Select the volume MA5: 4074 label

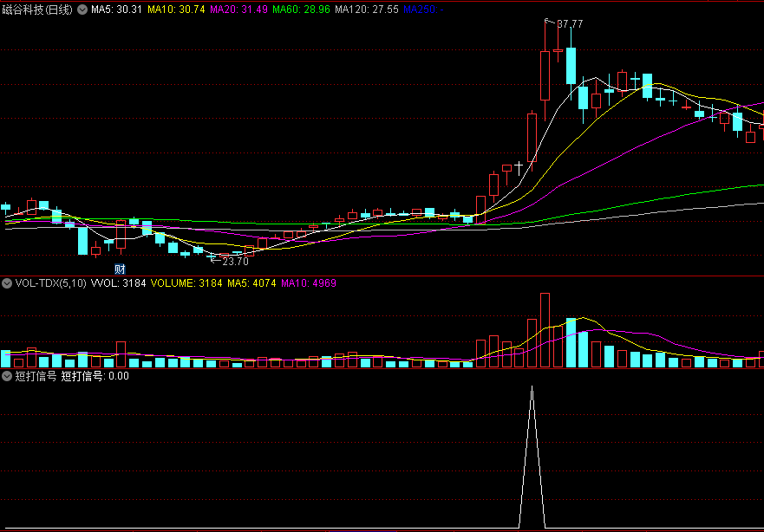[251, 283]
